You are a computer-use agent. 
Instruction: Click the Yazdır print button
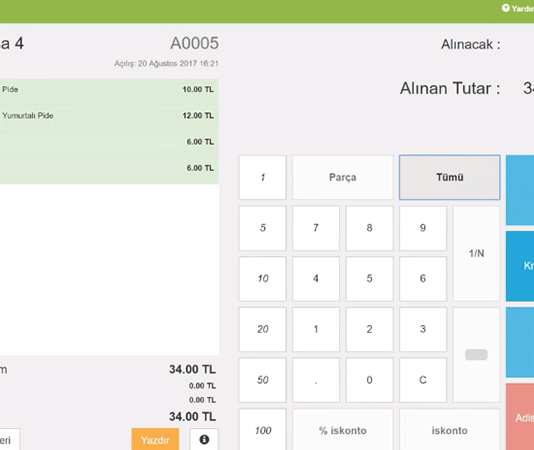(x=155, y=439)
